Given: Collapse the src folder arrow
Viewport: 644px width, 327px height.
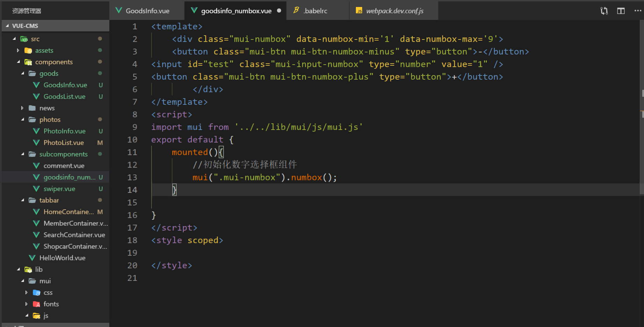Looking at the screenshot, I should (14, 39).
